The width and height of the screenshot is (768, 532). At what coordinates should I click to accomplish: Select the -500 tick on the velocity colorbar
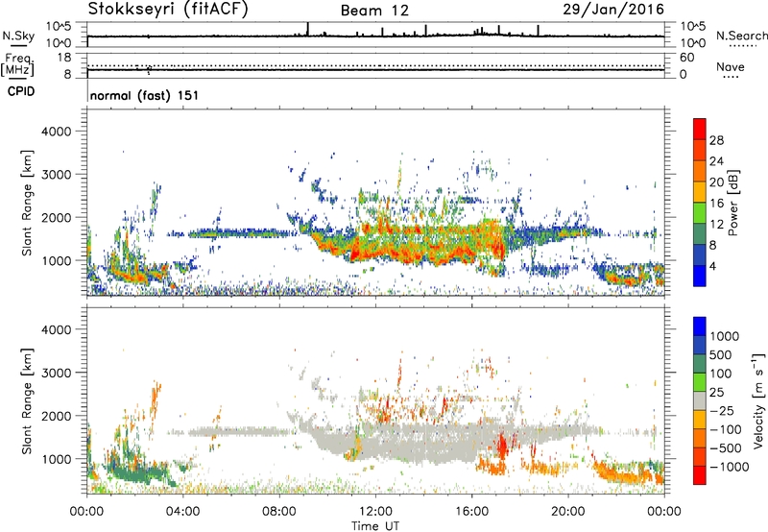(x=726, y=448)
